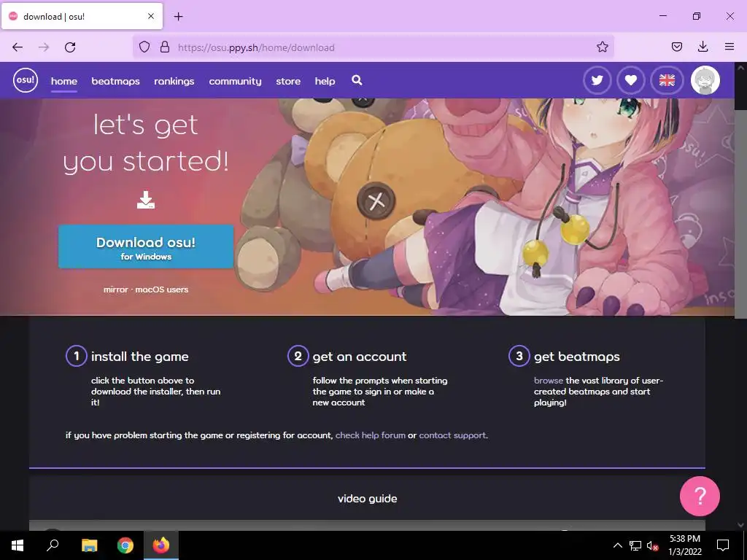Bookmark this page with the star
Image resolution: width=747 pixels, height=560 pixels.
[x=602, y=47]
